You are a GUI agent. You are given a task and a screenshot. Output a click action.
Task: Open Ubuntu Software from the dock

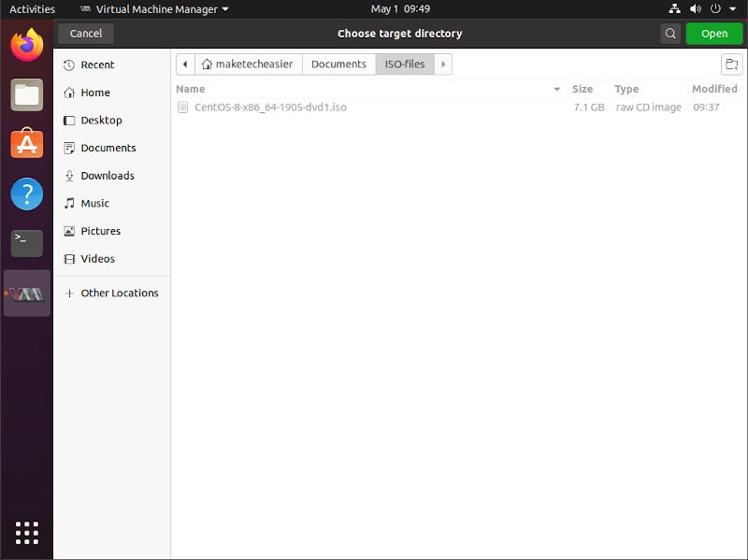26,144
